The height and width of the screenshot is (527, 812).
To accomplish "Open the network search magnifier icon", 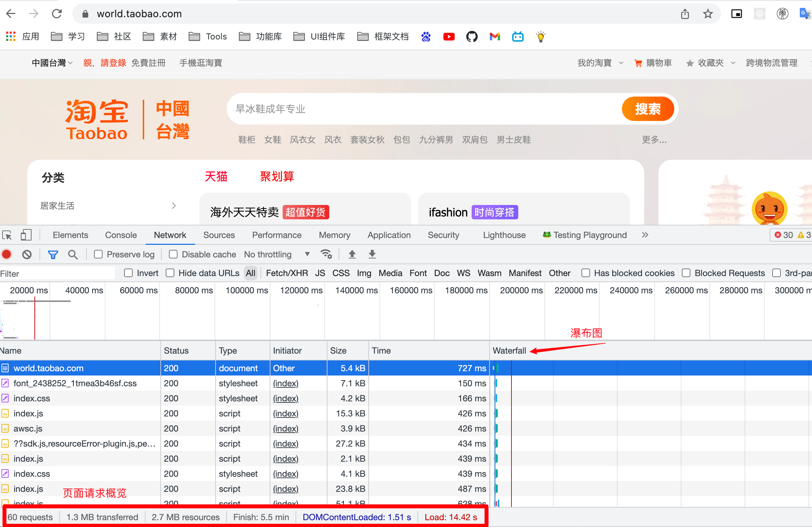I will pyautogui.click(x=73, y=255).
